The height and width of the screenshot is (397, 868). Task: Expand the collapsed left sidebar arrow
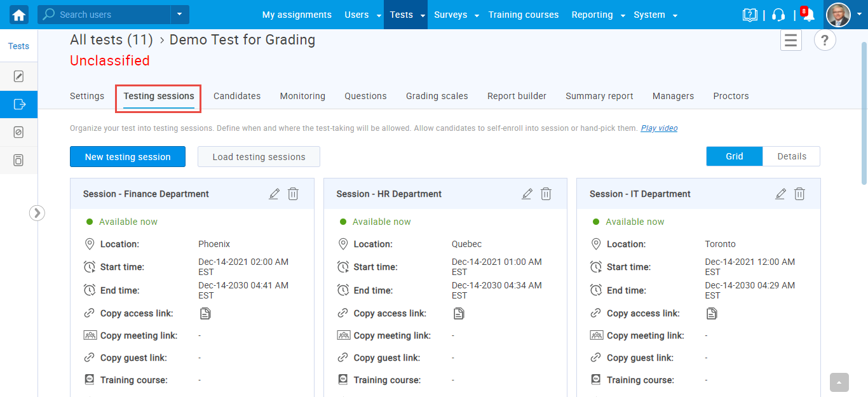[x=37, y=213]
